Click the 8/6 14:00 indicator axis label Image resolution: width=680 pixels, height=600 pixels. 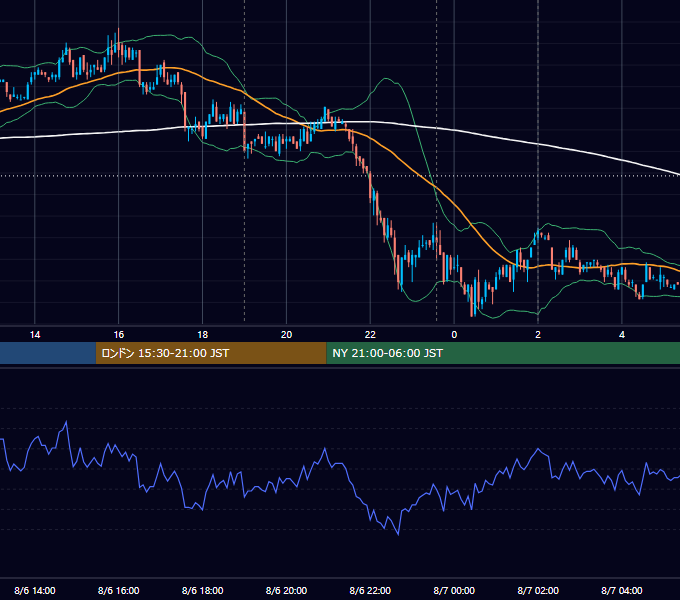(35, 590)
